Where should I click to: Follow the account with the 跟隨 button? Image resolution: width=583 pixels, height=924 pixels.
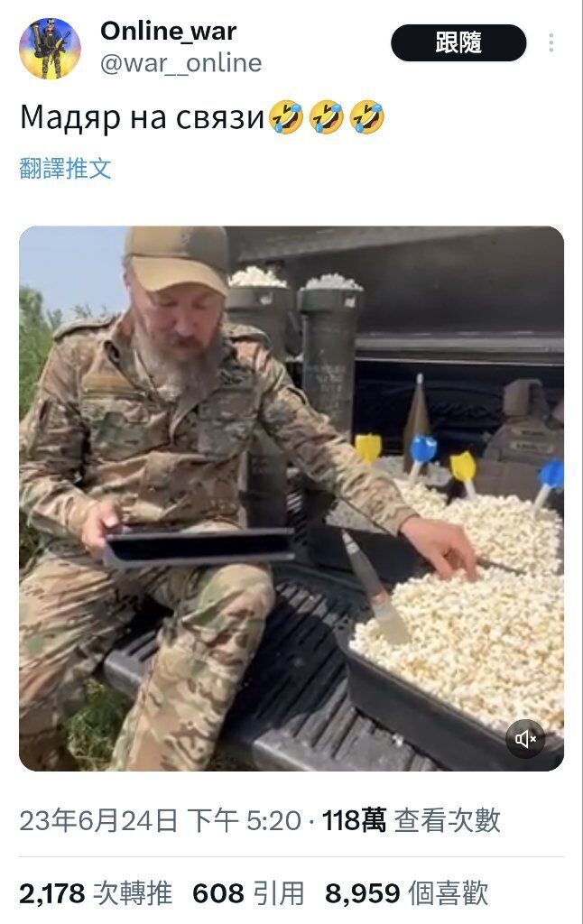458,43
